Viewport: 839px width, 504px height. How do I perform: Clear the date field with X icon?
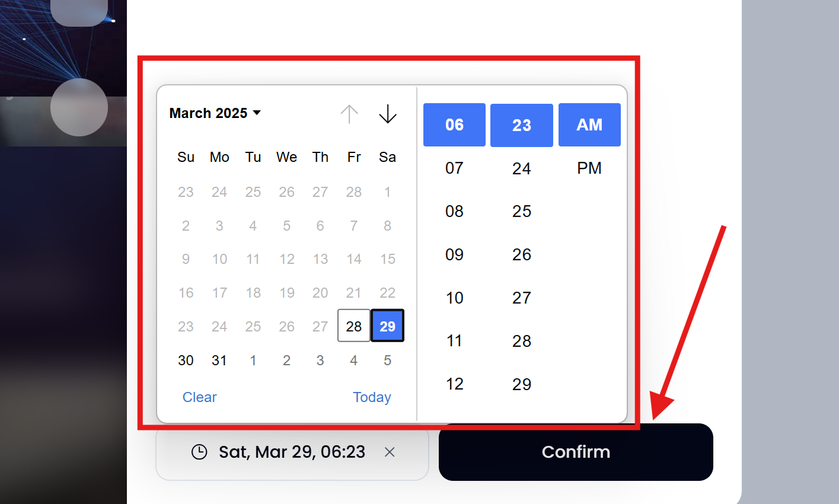(390, 452)
